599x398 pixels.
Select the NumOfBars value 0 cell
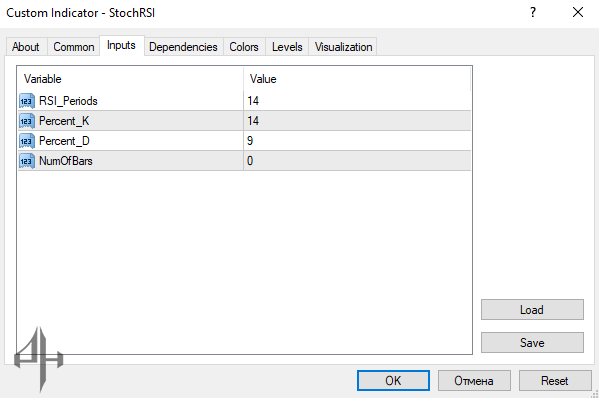tap(357, 160)
